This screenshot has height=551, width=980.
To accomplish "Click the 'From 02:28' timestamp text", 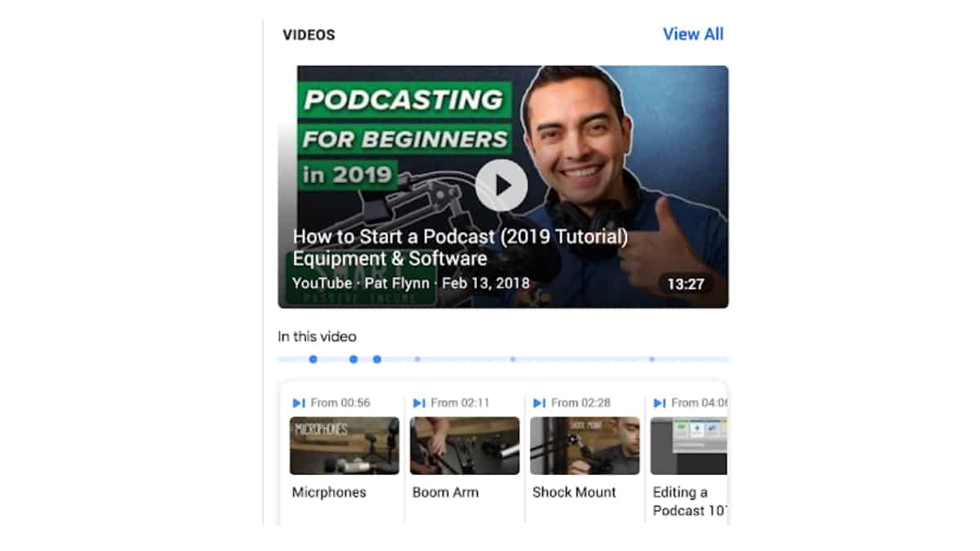I will (581, 402).
